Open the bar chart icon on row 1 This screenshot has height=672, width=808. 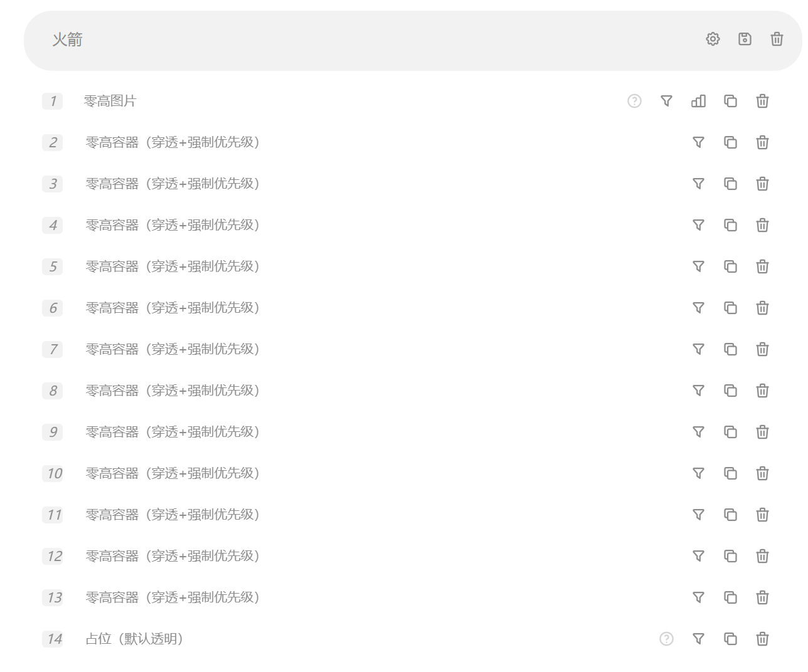pyautogui.click(x=698, y=101)
